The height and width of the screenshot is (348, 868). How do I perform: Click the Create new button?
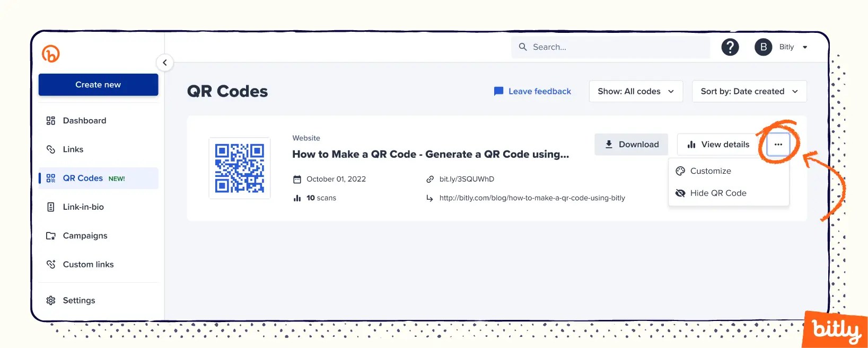tap(98, 85)
